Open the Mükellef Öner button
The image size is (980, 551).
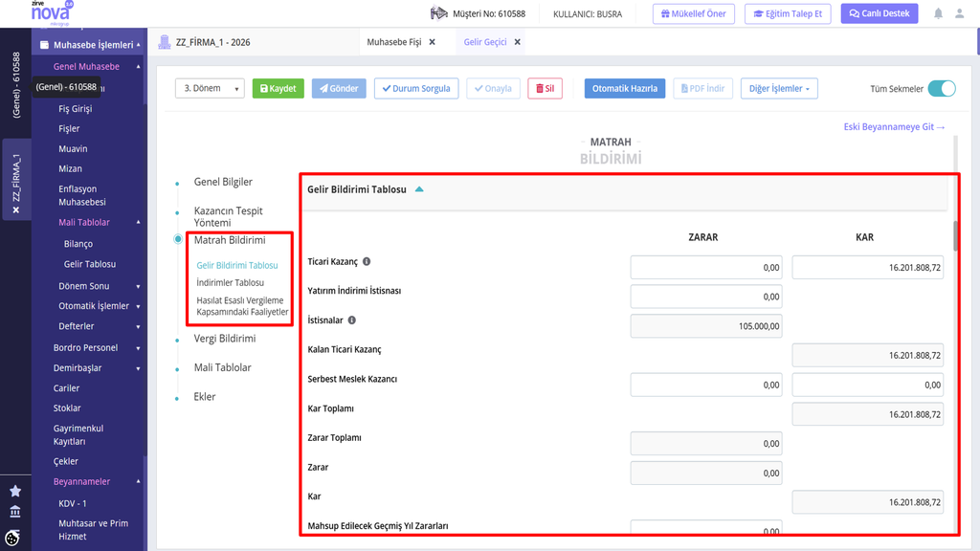tap(694, 13)
